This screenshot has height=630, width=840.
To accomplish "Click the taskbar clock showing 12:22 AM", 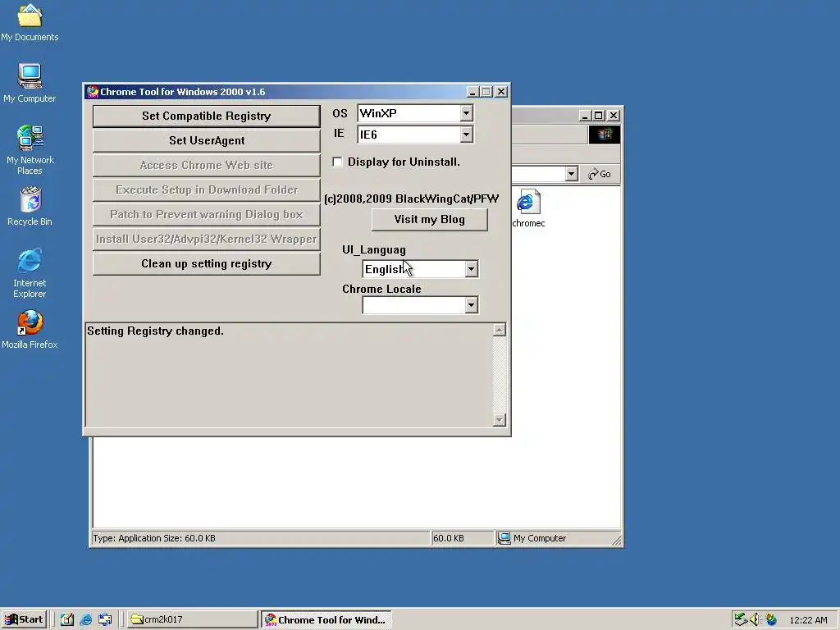I will pyautogui.click(x=808, y=620).
